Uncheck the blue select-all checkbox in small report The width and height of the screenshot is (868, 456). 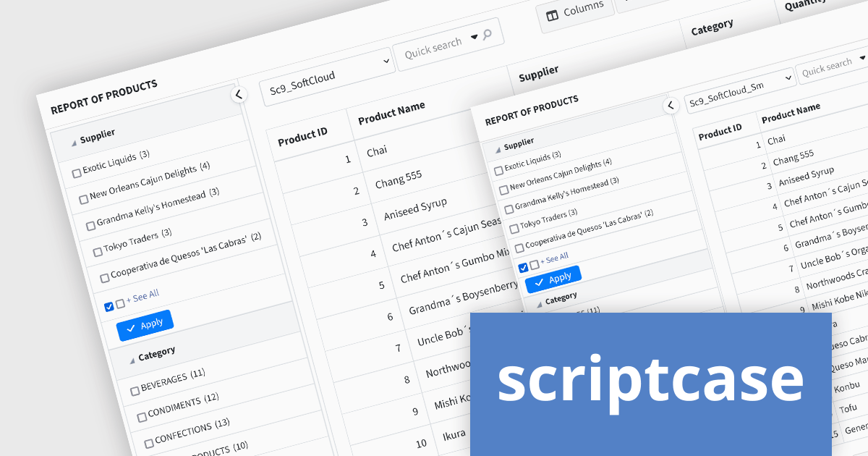[x=523, y=268]
